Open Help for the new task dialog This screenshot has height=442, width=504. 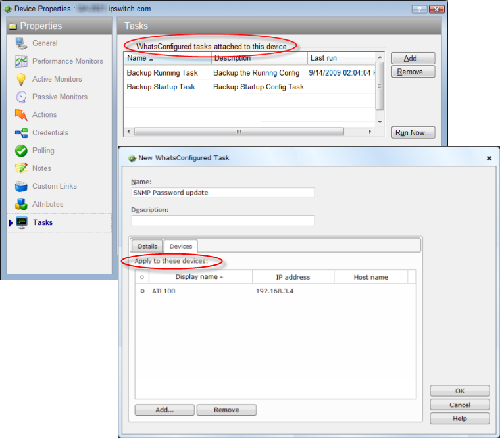click(x=460, y=418)
